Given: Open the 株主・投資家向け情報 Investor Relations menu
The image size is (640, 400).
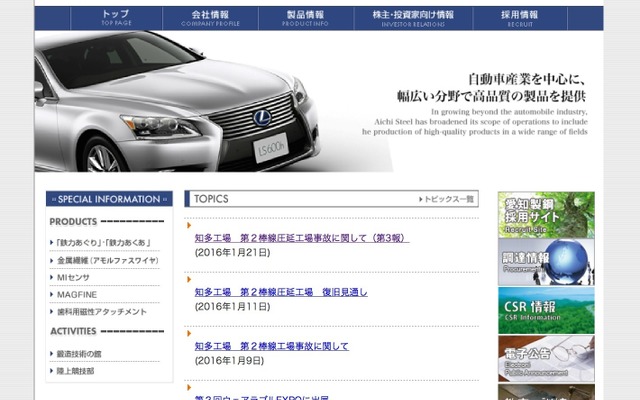Looking at the screenshot, I should (413, 18).
